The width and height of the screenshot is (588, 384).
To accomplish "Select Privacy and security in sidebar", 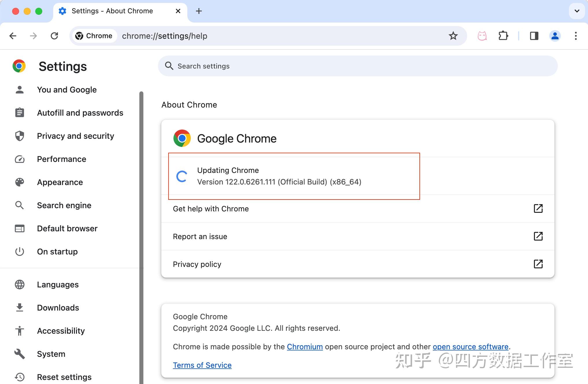I will (x=75, y=136).
